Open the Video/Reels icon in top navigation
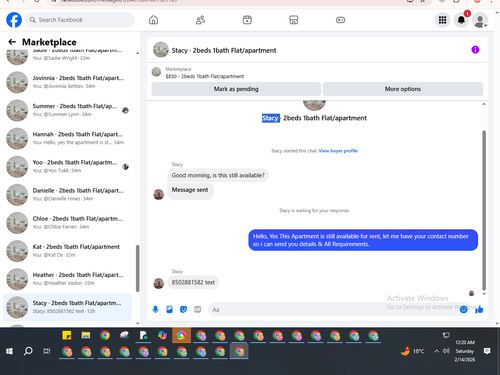 point(247,20)
